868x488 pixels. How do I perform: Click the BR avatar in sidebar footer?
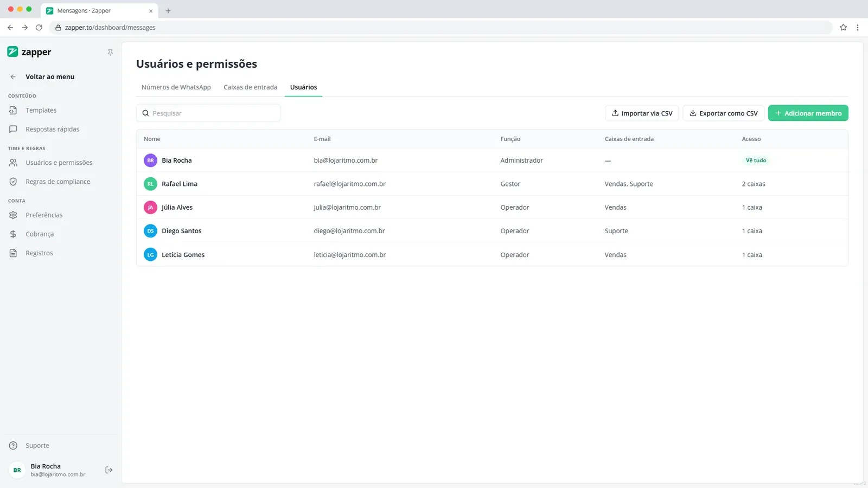coord(17,470)
